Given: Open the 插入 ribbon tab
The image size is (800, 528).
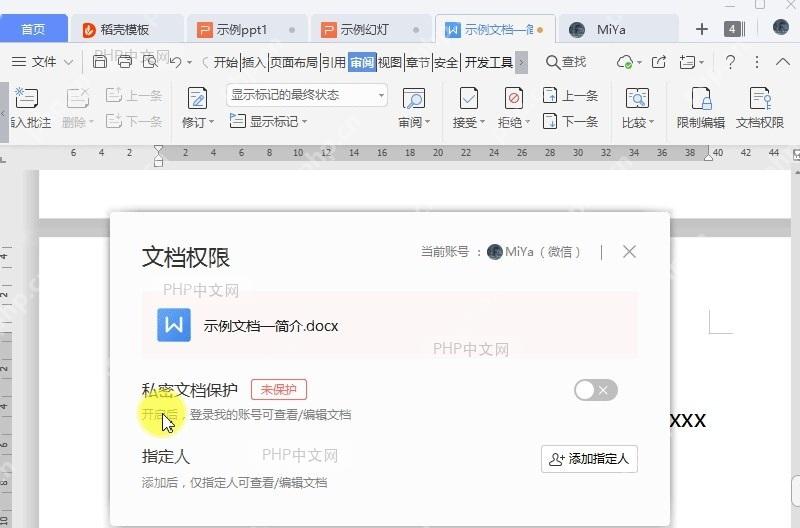Looking at the screenshot, I should 254,62.
